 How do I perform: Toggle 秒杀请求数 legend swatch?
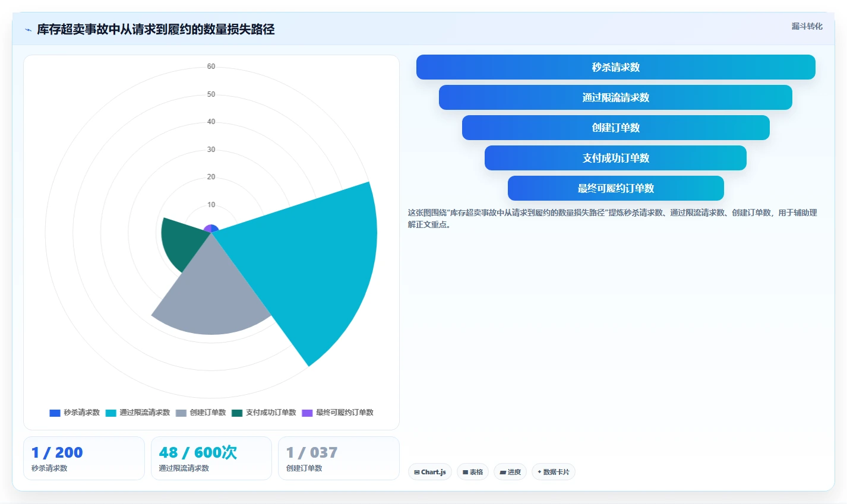(x=55, y=413)
